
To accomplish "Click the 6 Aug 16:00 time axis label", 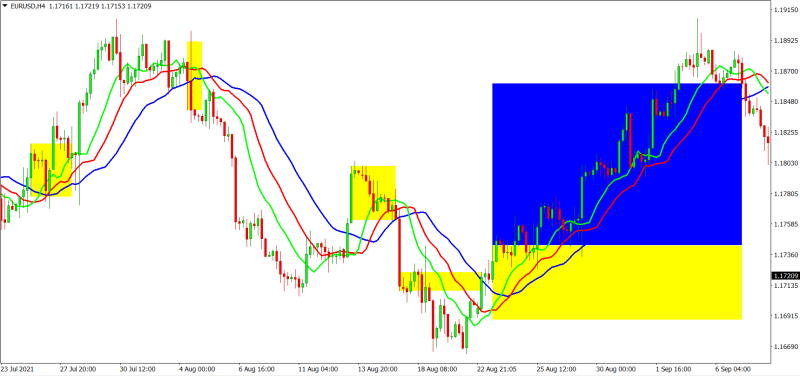I will pos(257,369).
